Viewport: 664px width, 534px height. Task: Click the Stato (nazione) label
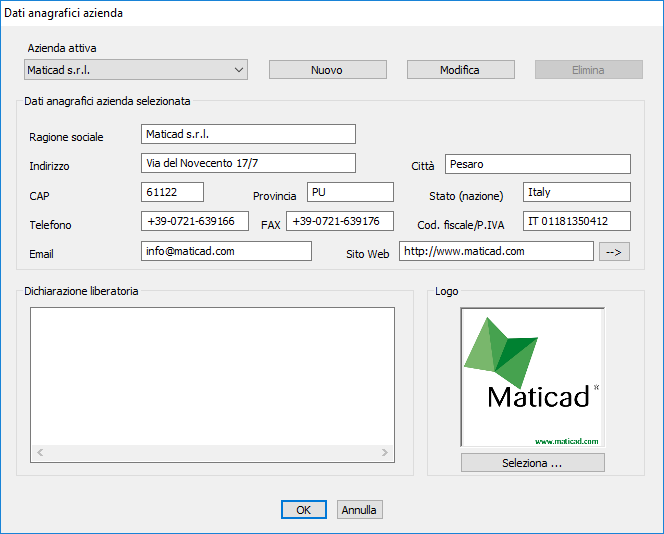point(466,196)
